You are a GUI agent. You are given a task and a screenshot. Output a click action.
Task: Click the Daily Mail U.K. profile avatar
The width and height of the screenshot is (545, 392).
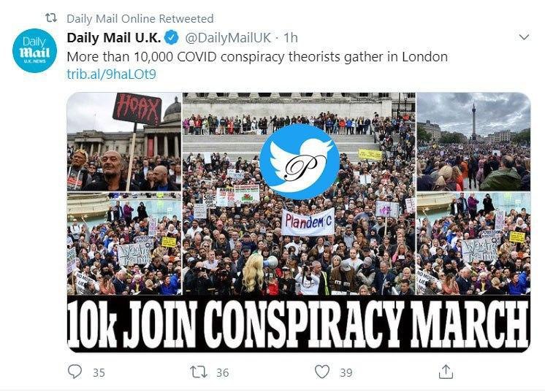(x=34, y=50)
